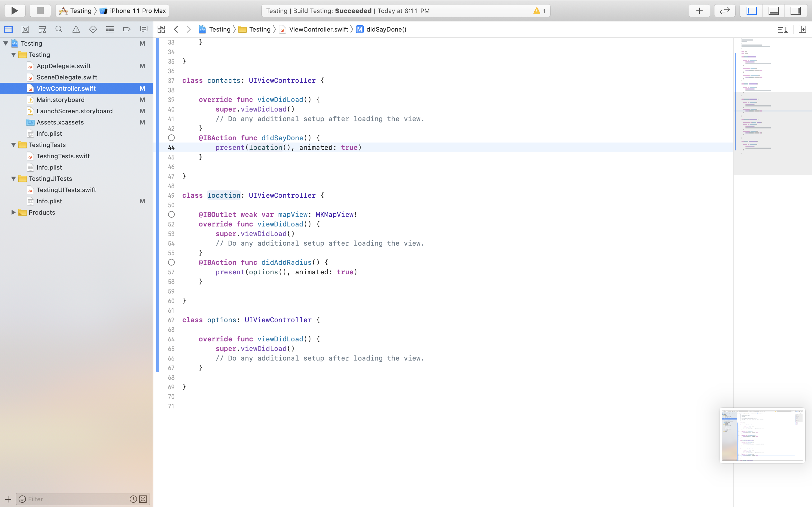Image resolution: width=812 pixels, height=507 pixels.
Task: Toggle the left Navigator panel
Action: coord(752,11)
